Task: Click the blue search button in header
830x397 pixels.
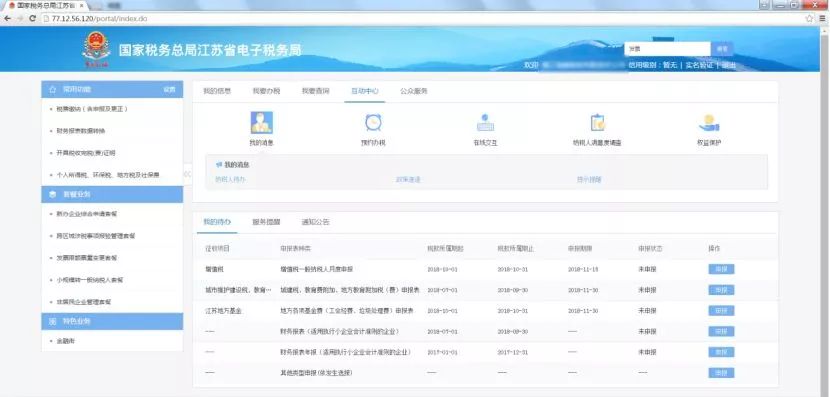Action: [x=722, y=49]
